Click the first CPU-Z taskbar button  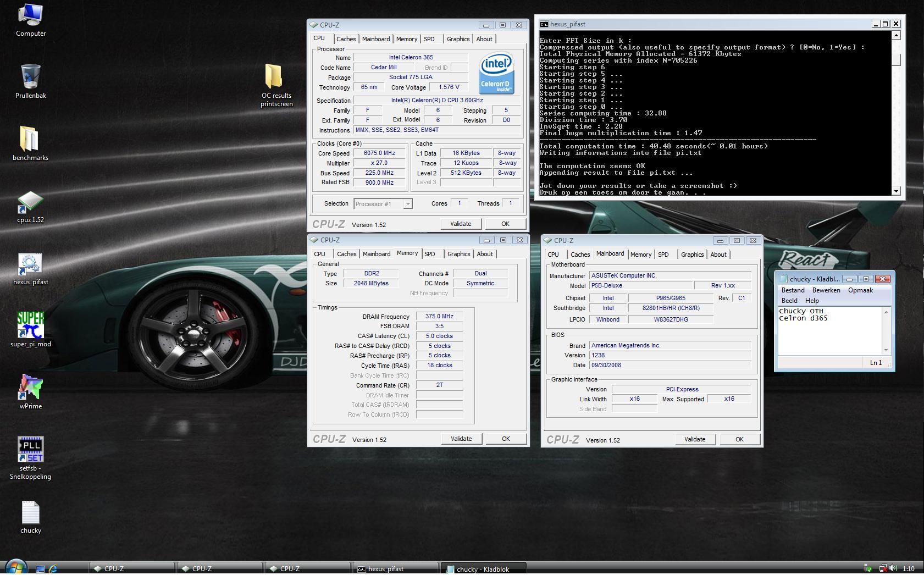click(x=132, y=568)
